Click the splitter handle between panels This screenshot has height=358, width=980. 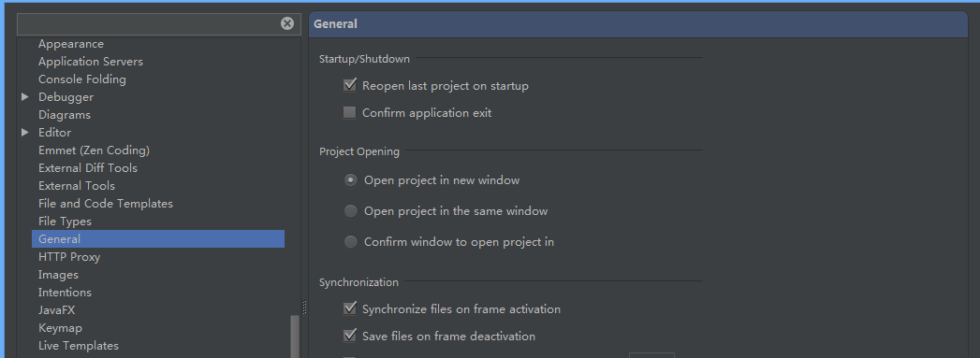coord(304,307)
